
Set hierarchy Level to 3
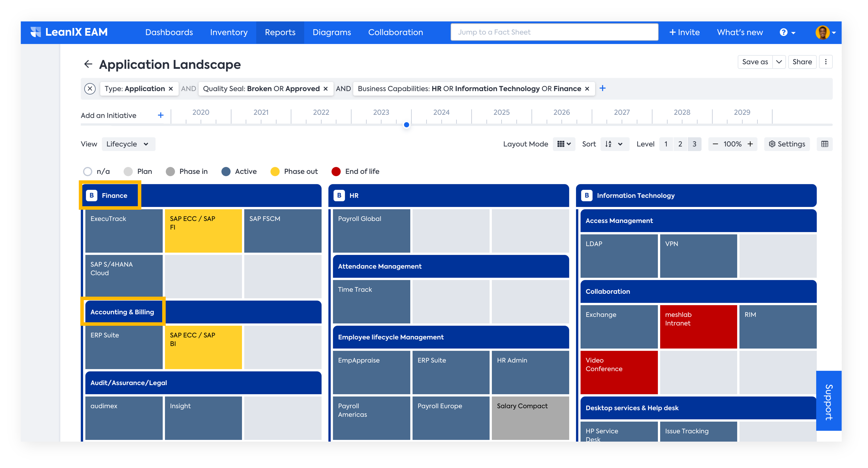tap(694, 144)
